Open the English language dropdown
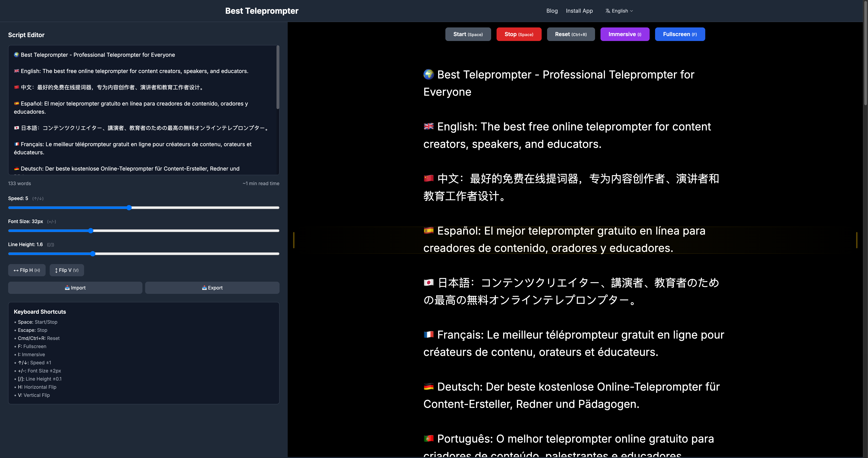The width and height of the screenshot is (868, 458). (x=619, y=11)
